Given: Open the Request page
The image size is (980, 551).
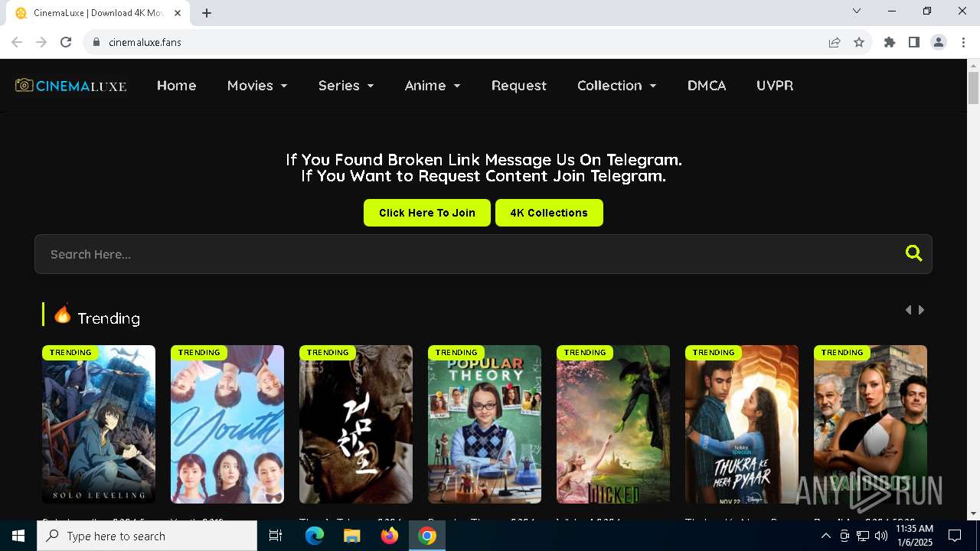Looking at the screenshot, I should pos(519,85).
